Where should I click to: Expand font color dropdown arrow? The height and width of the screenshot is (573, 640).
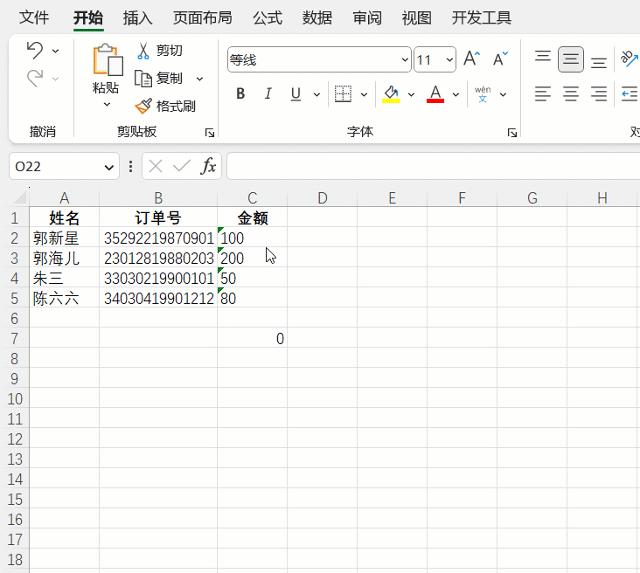456,95
